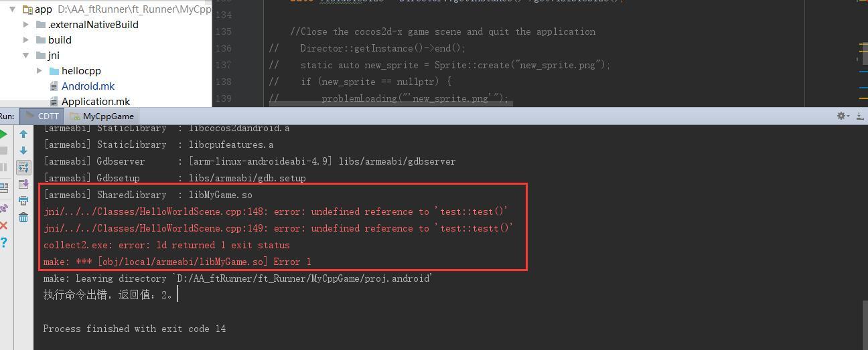Expand the .externalNativeBuild folder

click(x=26, y=24)
